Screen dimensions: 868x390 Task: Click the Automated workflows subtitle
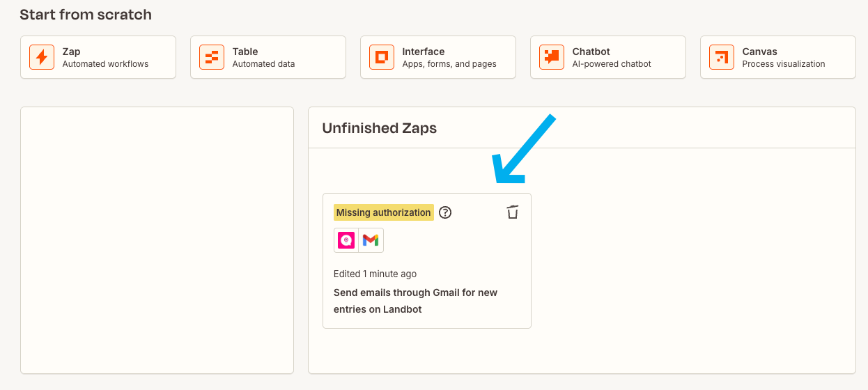(105, 64)
